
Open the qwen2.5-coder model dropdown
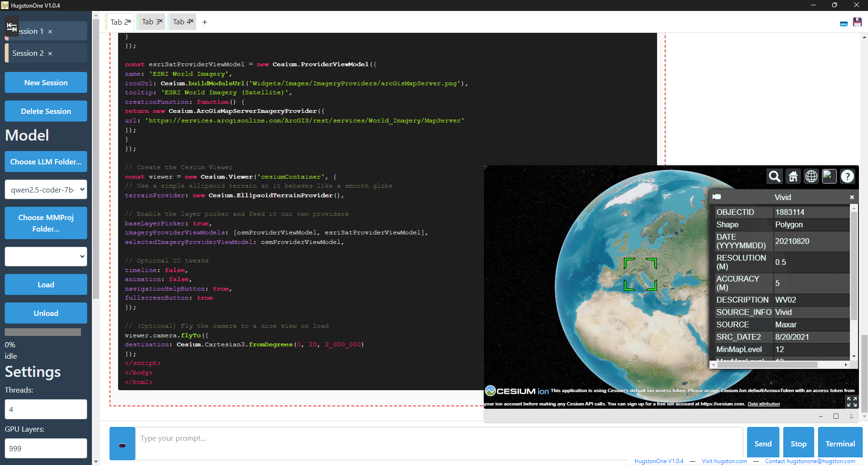pos(46,190)
